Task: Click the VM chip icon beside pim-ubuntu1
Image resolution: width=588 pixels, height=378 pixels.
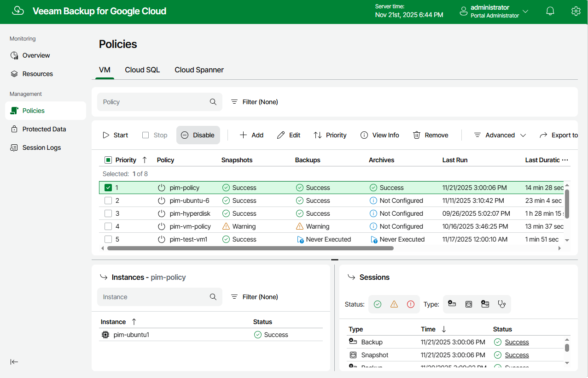Action: pos(105,335)
